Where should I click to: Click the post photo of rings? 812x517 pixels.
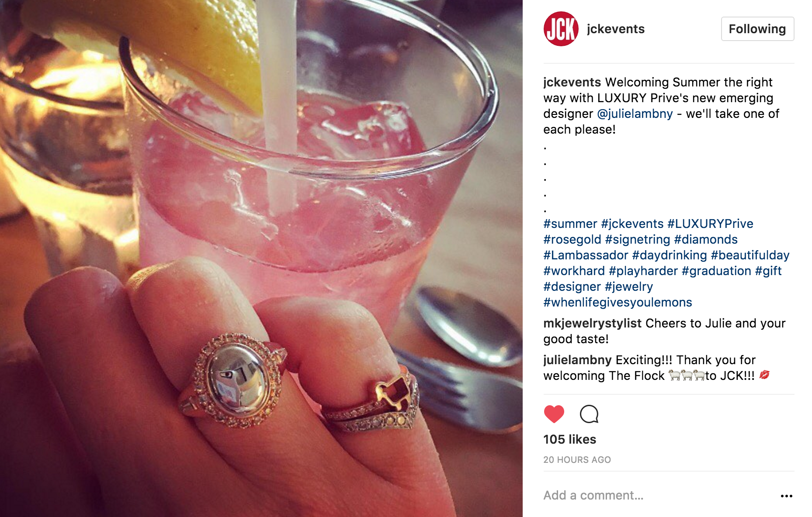point(261,258)
